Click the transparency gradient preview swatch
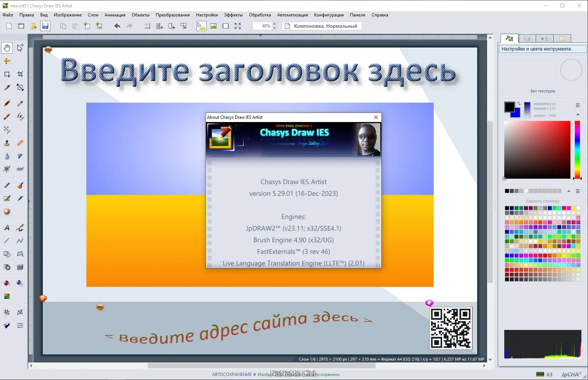588x380 pixels. pyautogui.click(x=527, y=110)
